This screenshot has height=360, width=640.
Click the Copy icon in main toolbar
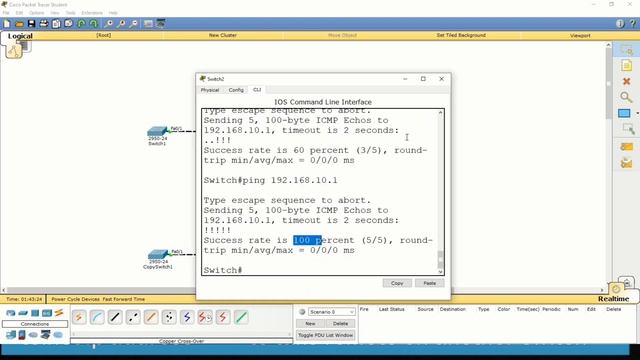click(56, 24)
